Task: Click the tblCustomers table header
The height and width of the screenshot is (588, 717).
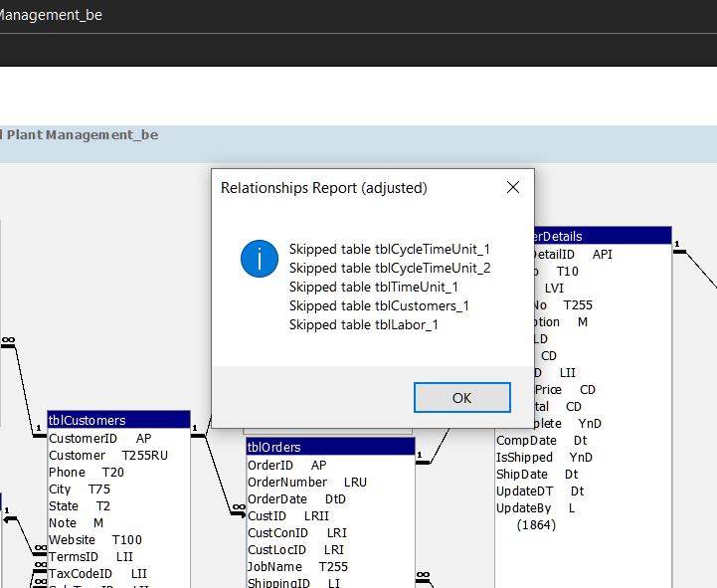Action: pyautogui.click(x=119, y=420)
